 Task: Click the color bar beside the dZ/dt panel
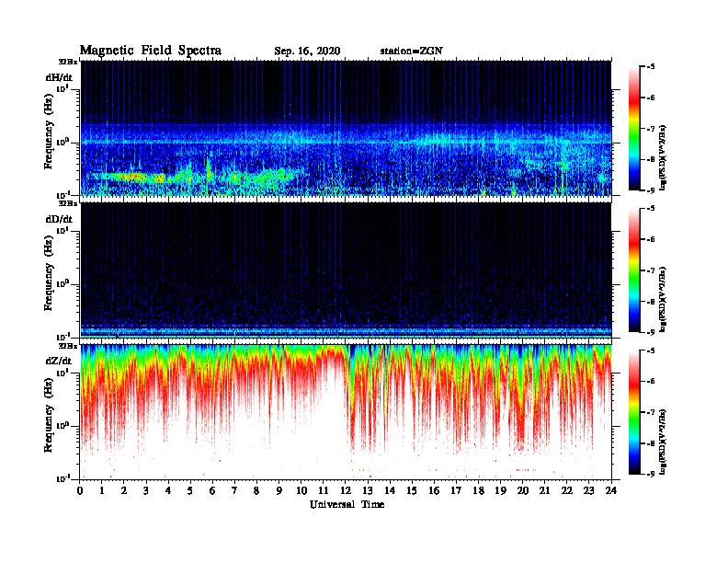[634, 412]
